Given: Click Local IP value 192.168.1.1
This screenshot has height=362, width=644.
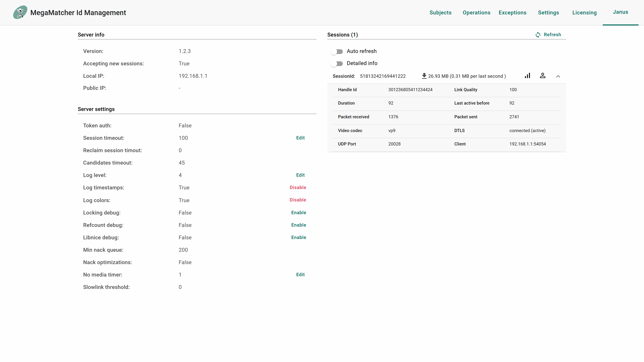Looking at the screenshot, I should click(193, 76).
